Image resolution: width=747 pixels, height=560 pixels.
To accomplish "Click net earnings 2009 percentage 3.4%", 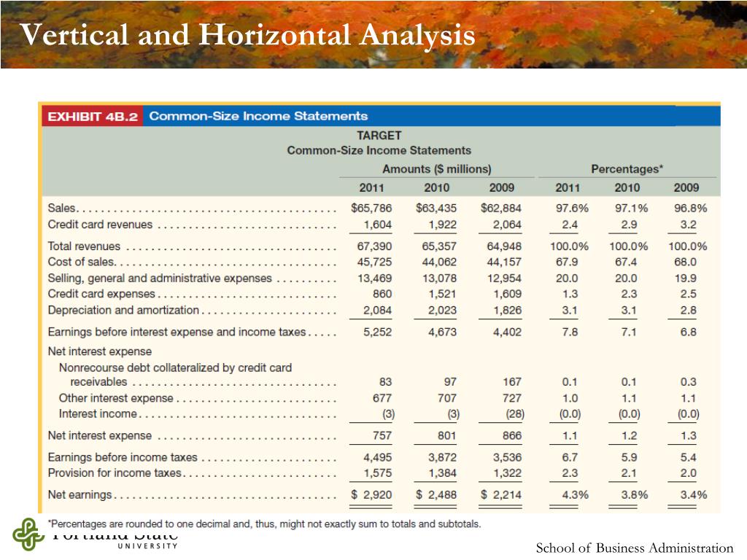I will tap(694, 495).
